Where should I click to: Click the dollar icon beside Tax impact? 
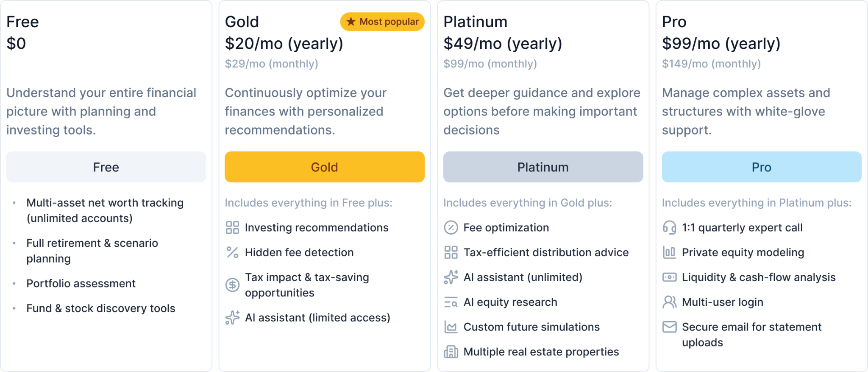pos(232,285)
